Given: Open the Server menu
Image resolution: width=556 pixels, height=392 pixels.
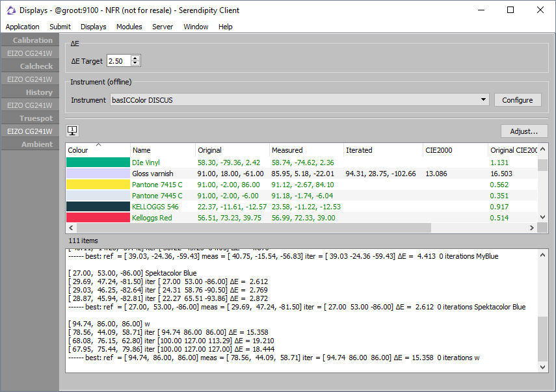Looking at the screenshot, I should pyautogui.click(x=163, y=27).
